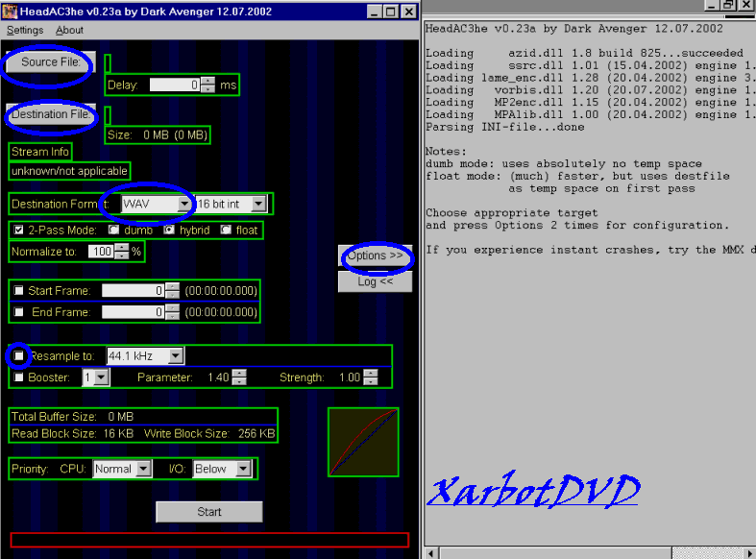The width and height of the screenshot is (756, 559).
Task: Enable the Resample to checkbox
Action: [18, 356]
